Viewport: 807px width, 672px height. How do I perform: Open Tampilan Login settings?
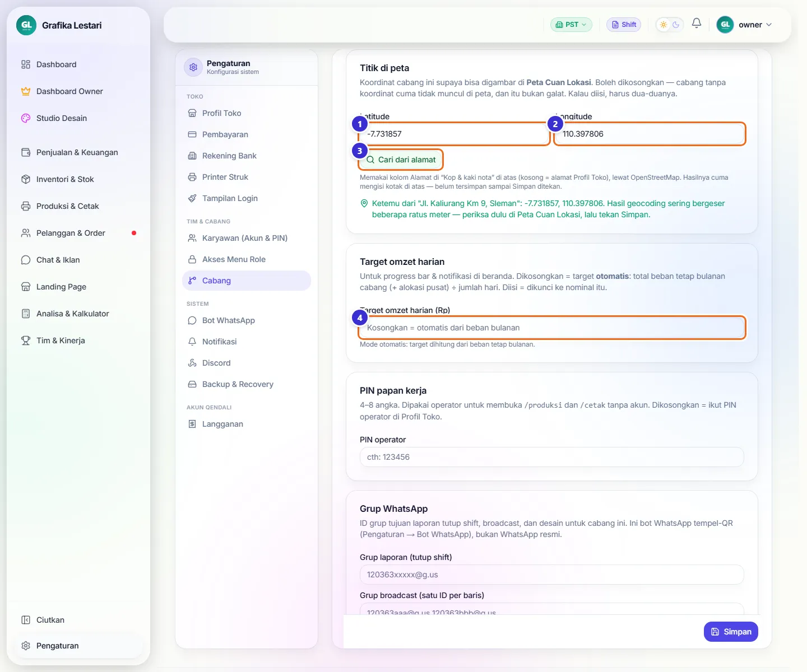click(247, 198)
